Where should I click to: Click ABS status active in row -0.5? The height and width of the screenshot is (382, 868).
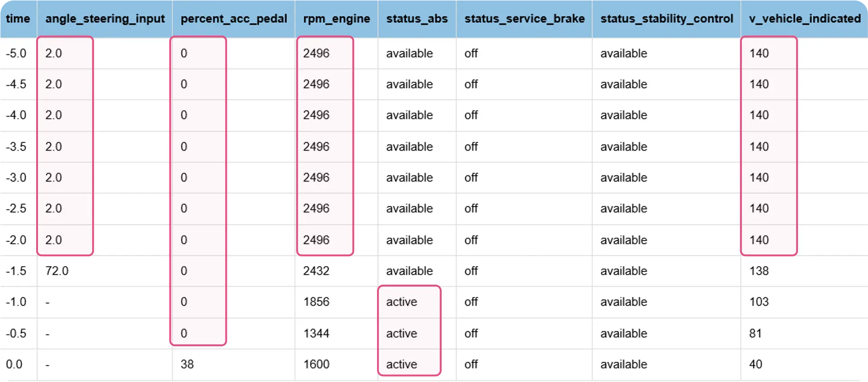pyautogui.click(x=401, y=333)
